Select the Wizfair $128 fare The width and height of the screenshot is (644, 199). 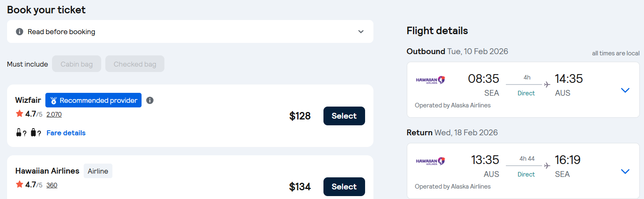(x=344, y=116)
